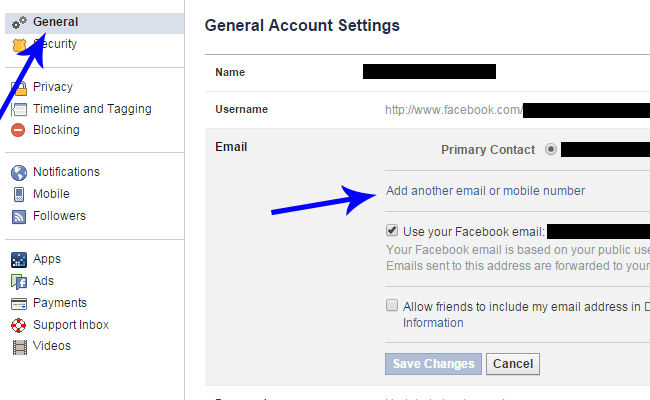Click the Mobile phone icon
This screenshot has height=400, width=650.
click(x=19, y=194)
